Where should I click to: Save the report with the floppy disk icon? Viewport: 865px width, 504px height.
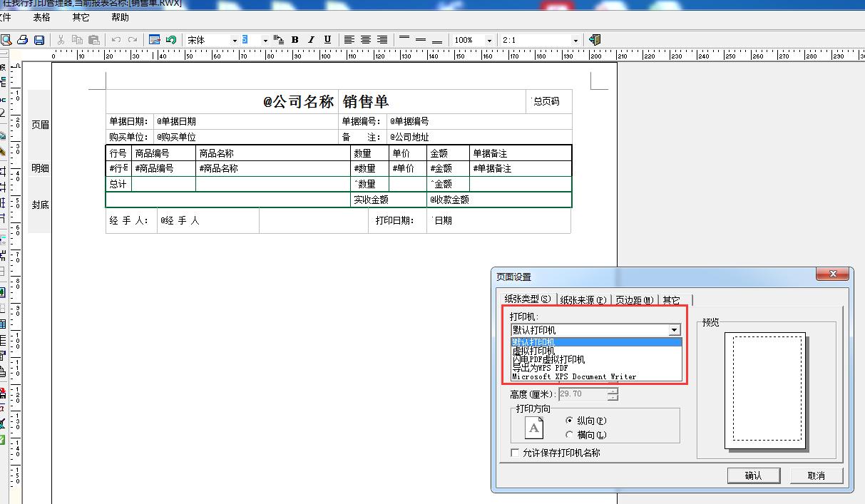(x=39, y=40)
